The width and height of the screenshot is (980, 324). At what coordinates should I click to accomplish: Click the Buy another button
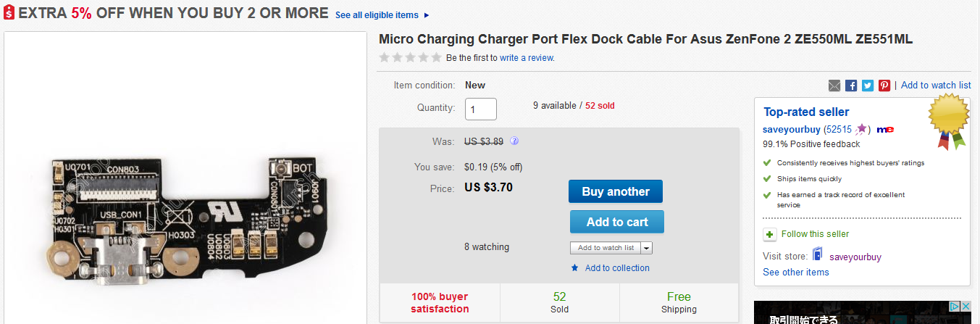tap(616, 192)
